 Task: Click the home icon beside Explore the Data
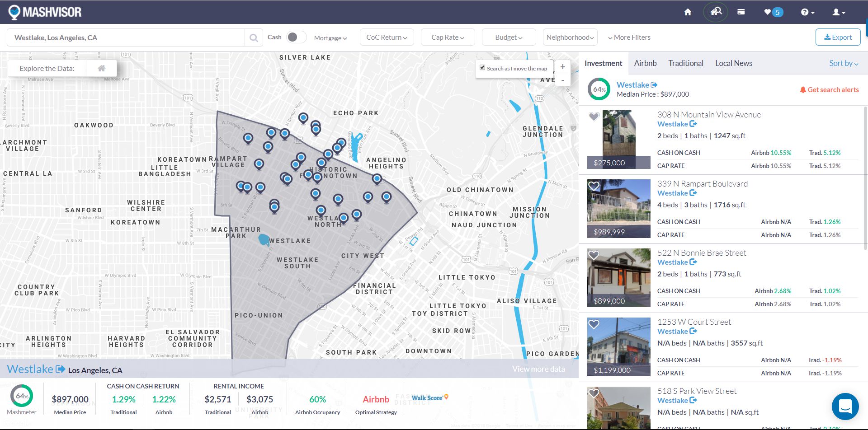(x=102, y=69)
